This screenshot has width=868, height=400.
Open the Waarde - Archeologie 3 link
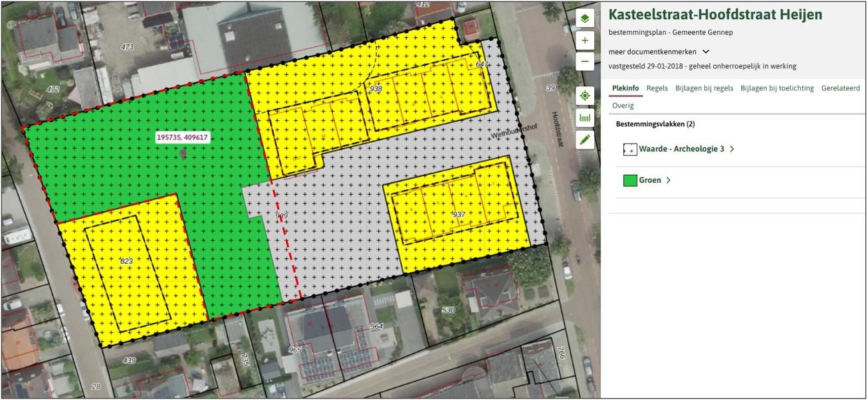click(x=682, y=150)
